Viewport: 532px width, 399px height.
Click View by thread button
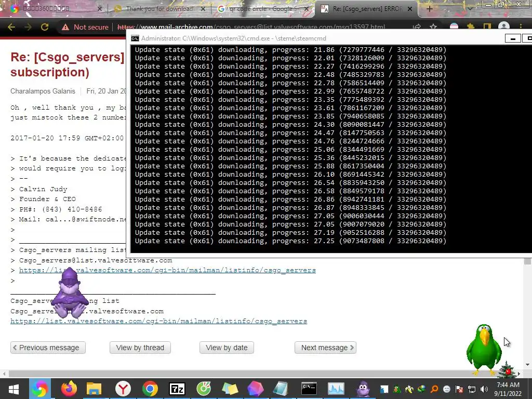click(140, 348)
